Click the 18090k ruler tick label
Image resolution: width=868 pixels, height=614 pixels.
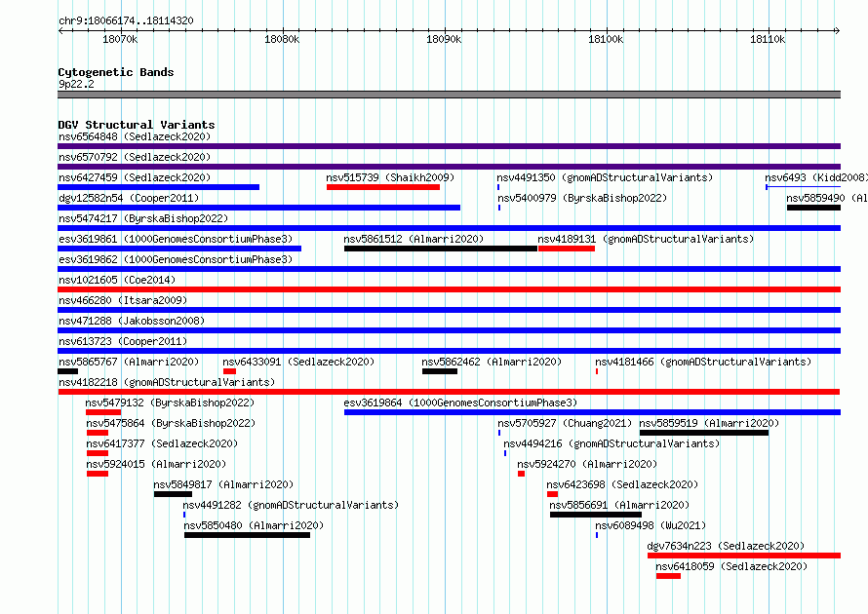(444, 39)
